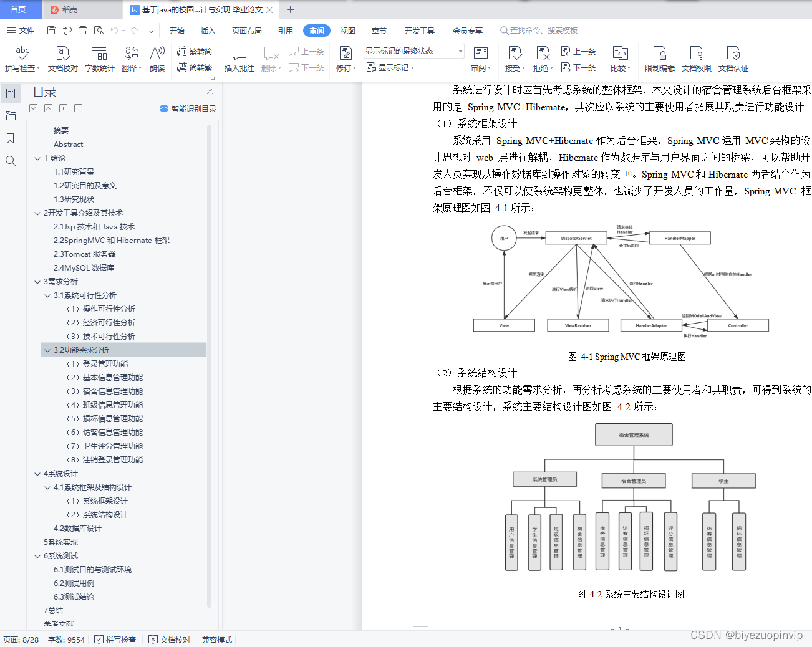
Task: Collapse the 3.2功能需求分析 tree node
Action: [47, 350]
